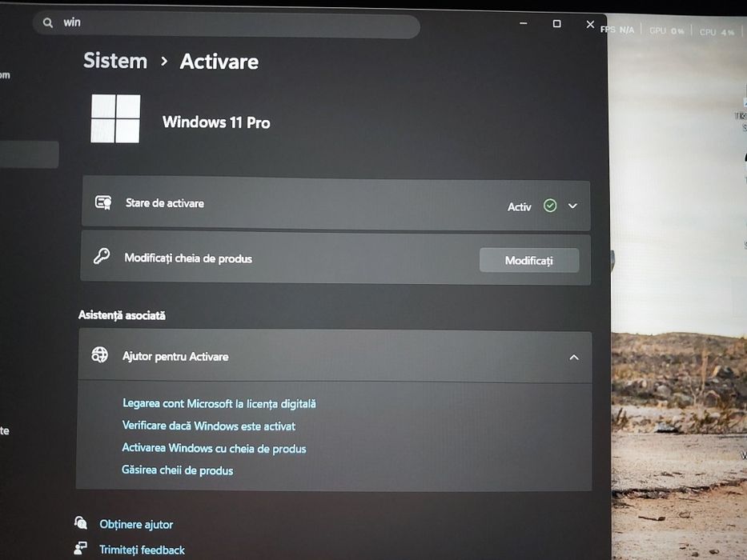Click the search magnifier icon
Viewport: 747px width, 560px height.
click(x=48, y=22)
